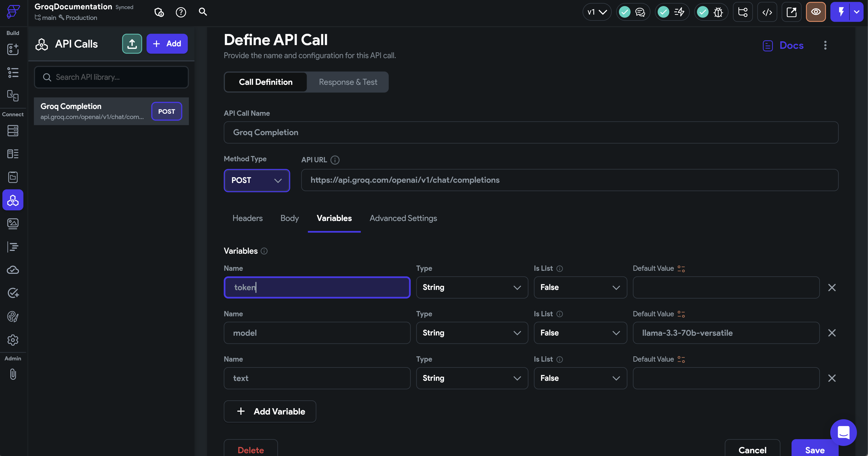The width and height of the screenshot is (868, 456).
Task: Open Is List dropdown for token variable
Action: pos(580,287)
